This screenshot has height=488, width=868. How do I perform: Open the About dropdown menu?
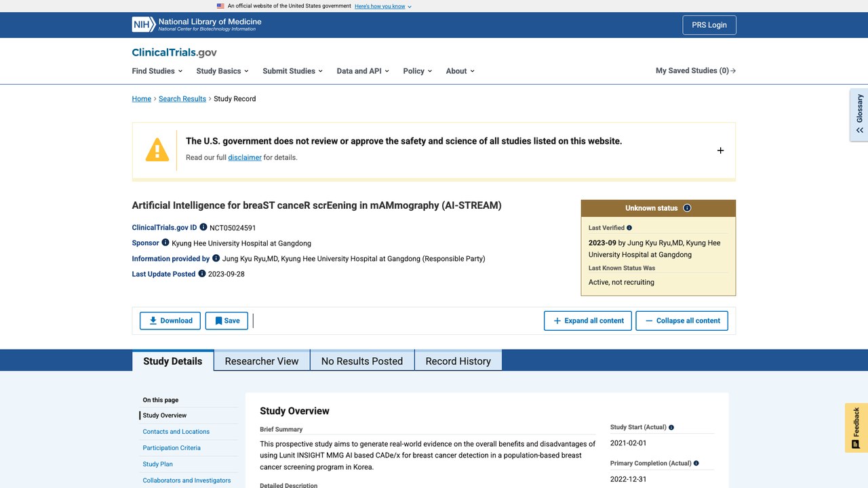(x=460, y=70)
